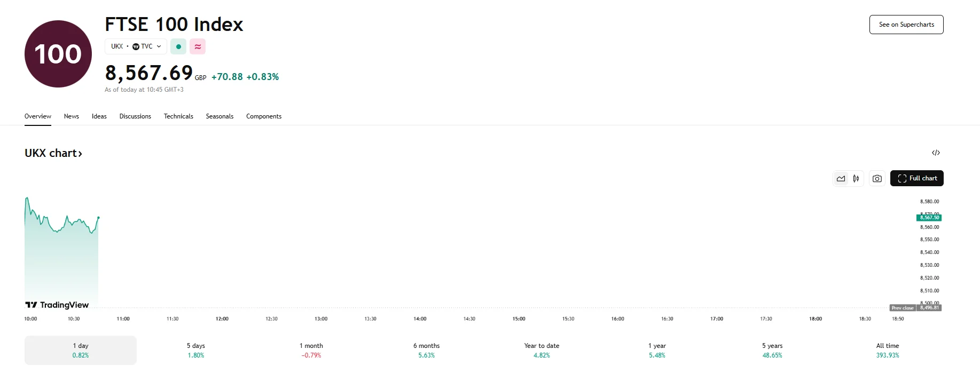This screenshot has width=980, height=373.
Task: Toggle the All time performance period
Action: [888, 350]
